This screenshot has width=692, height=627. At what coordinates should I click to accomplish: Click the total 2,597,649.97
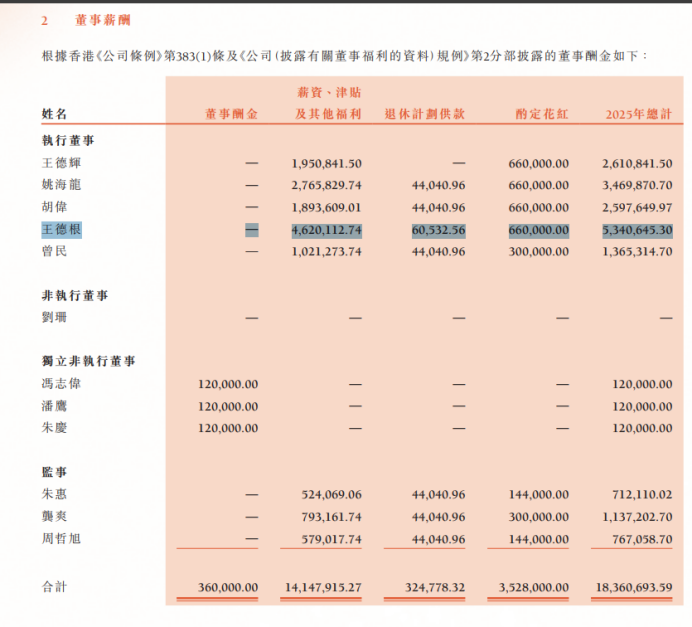point(637,208)
